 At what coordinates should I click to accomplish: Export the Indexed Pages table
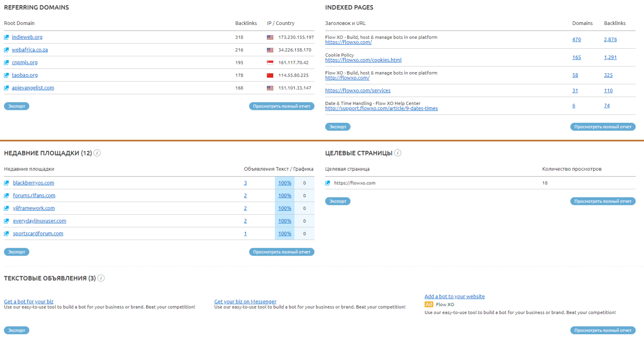(x=338, y=127)
